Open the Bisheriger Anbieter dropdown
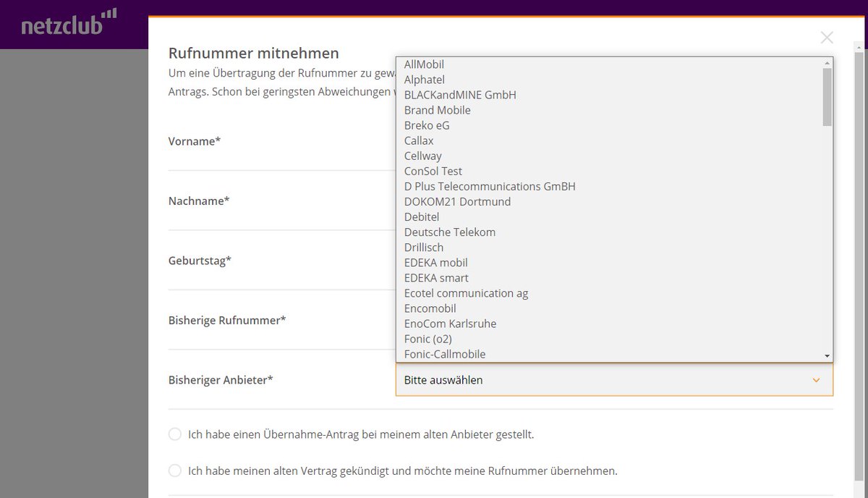This screenshot has width=868, height=498. (614, 379)
